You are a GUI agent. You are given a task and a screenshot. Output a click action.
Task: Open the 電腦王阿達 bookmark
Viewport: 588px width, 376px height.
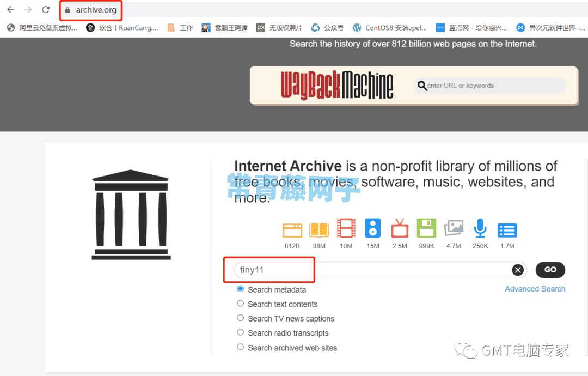[x=225, y=28]
